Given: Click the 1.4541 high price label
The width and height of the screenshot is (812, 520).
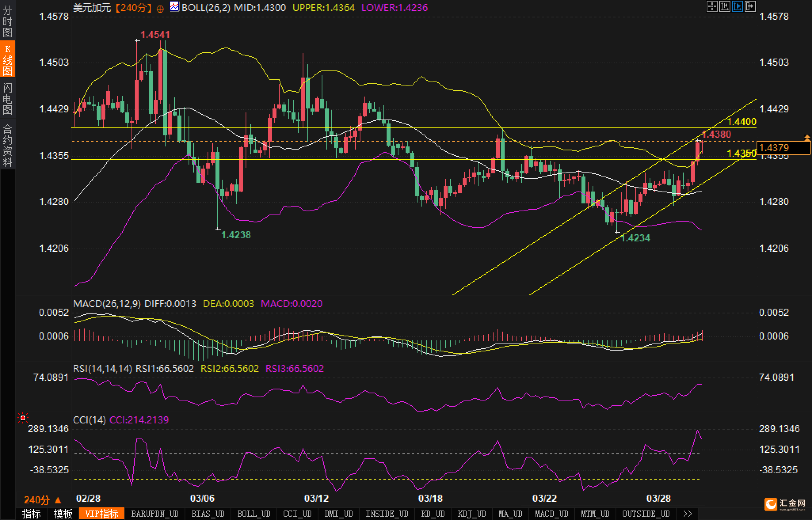Looking at the screenshot, I should tap(155, 35).
